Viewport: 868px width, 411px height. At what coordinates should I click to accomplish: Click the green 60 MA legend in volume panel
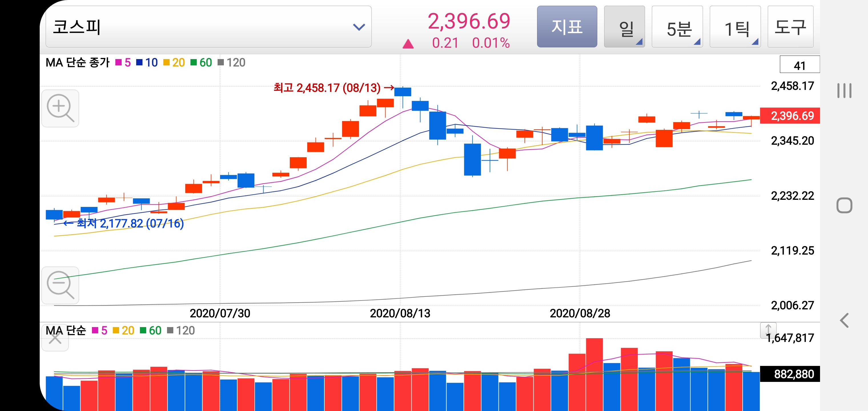(x=151, y=330)
